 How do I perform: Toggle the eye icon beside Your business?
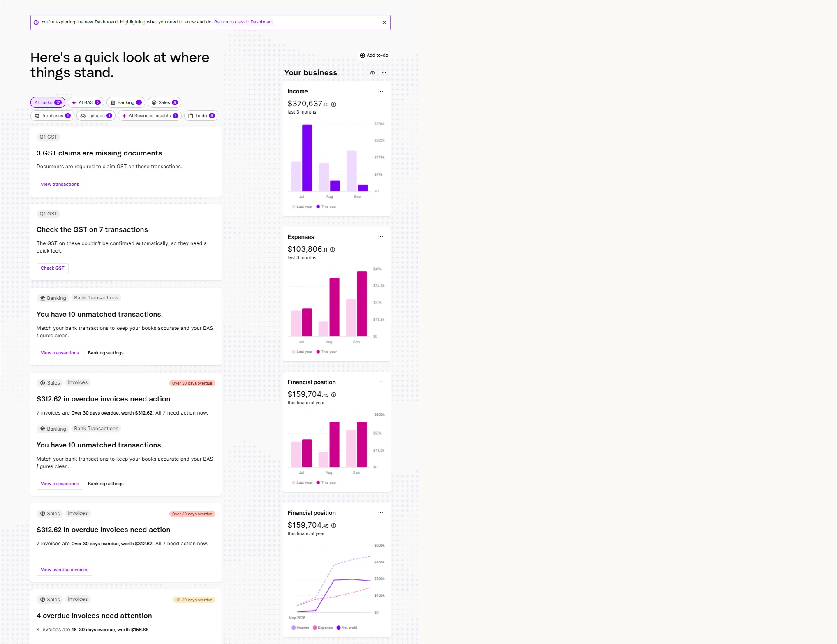pos(372,73)
